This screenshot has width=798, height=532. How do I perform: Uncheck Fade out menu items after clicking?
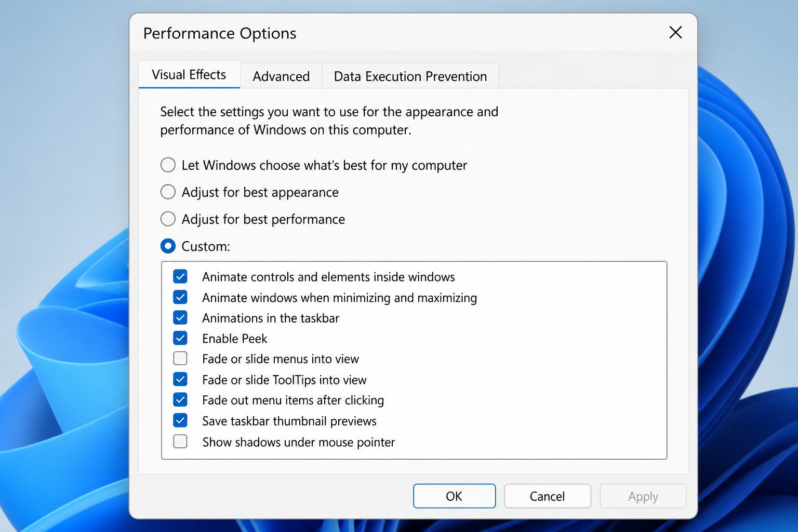pos(180,400)
